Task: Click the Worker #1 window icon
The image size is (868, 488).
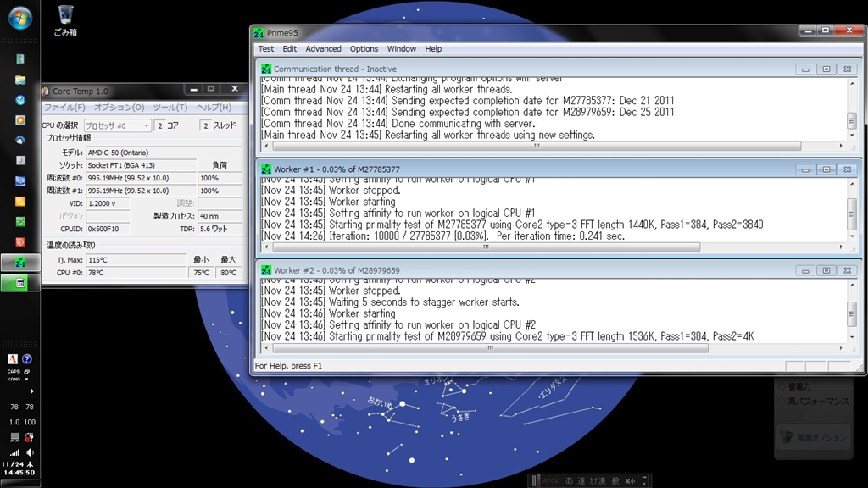Action: point(265,169)
